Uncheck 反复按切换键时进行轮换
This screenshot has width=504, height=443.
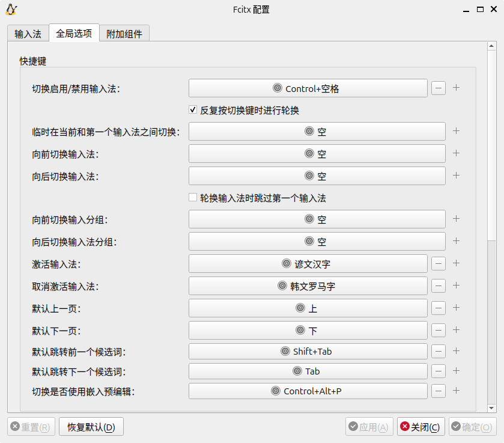(193, 110)
